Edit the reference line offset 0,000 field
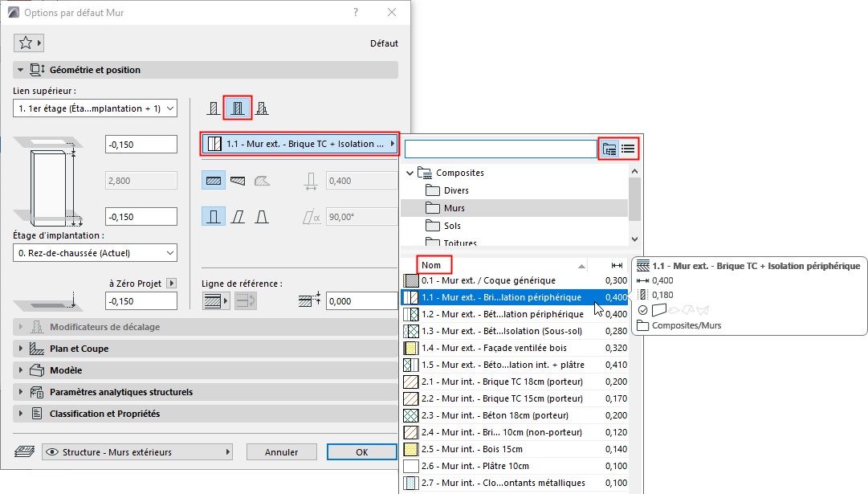 pos(361,301)
